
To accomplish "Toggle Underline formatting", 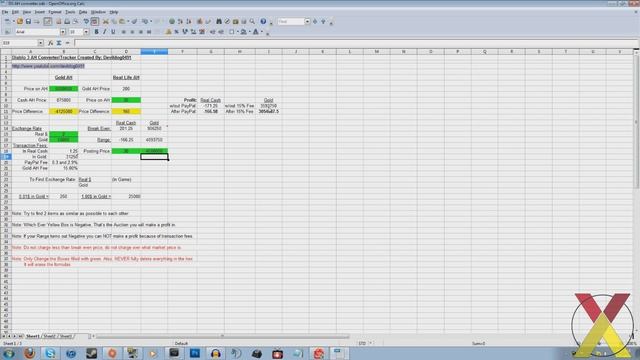I will click(x=113, y=32).
